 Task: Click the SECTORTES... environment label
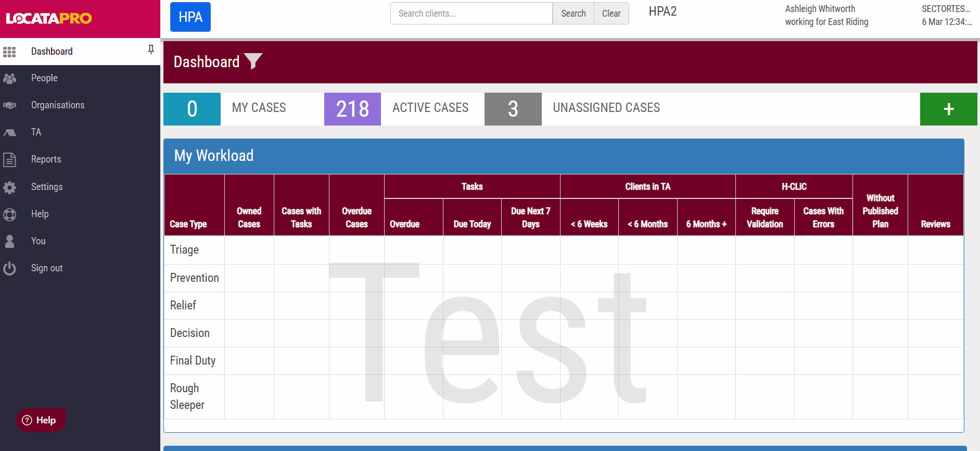[x=946, y=9]
